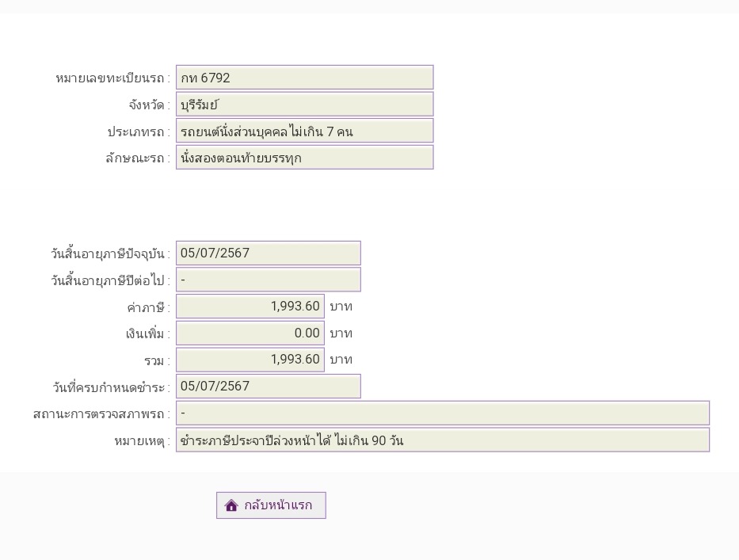739x560 pixels.
Task: Click the บาท unit next to ค่าภาษี
Action: (x=341, y=307)
